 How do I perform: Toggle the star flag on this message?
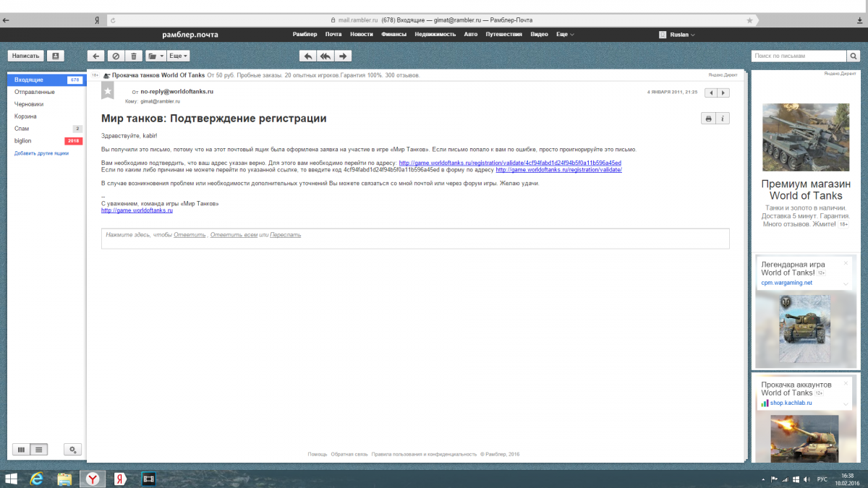108,91
